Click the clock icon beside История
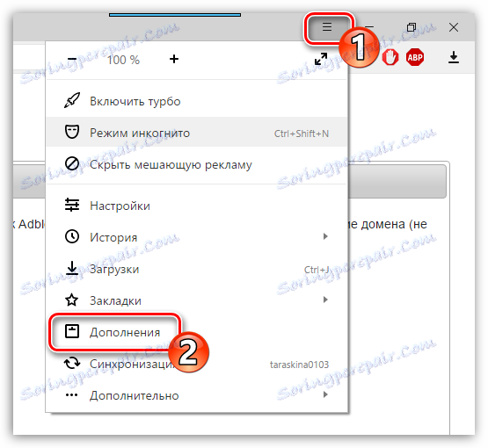This screenshot has height=448, width=488. [x=72, y=236]
